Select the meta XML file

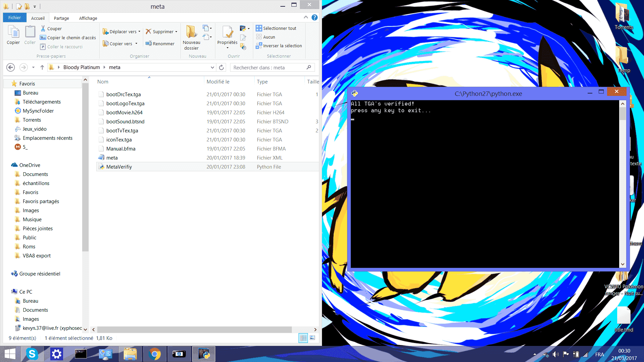(112, 158)
